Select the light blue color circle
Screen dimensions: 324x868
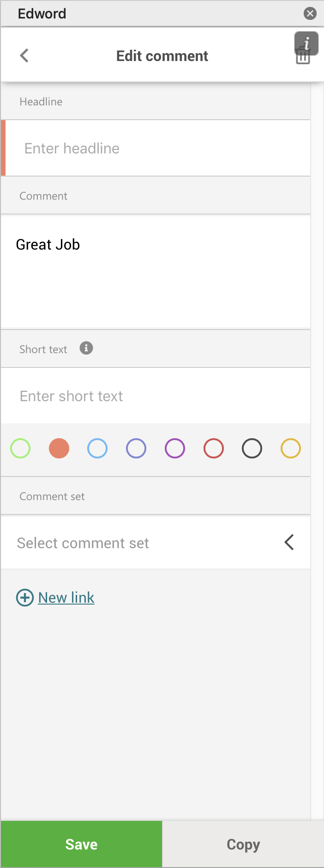tap(97, 448)
